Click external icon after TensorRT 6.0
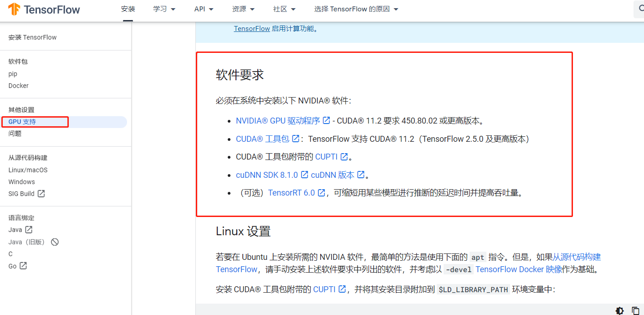Screen dimensions: 644x315 [321, 193]
